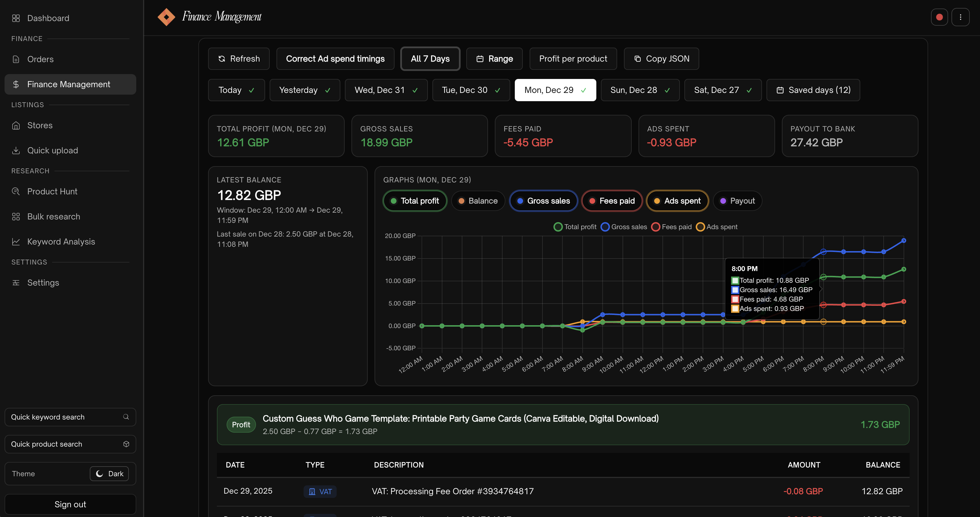Toggle the Gross sales graph series
Image resolution: width=980 pixels, height=517 pixels.
click(x=543, y=200)
